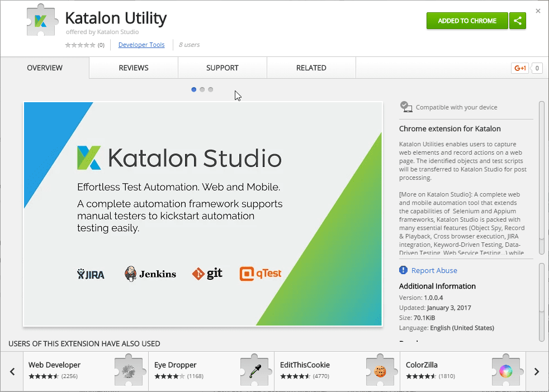This screenshot has width=549, height=392.
Task: Open the Web Developer extension card
Action: [x=86, y=371]
